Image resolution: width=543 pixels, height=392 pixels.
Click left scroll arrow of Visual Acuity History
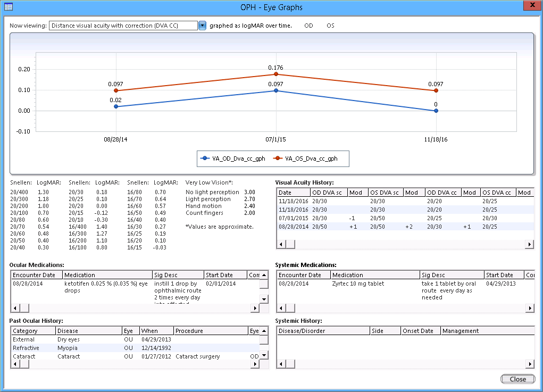[281, 245]
